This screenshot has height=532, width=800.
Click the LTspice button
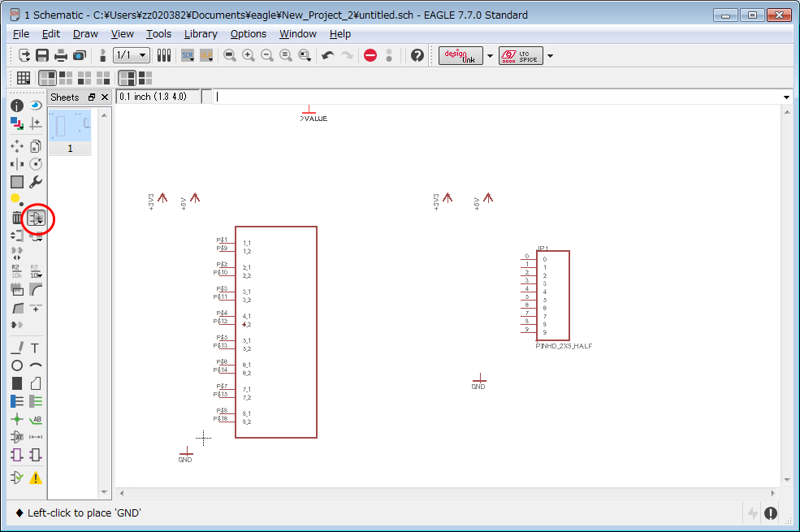pyautogui.click(x=521, y=55)
